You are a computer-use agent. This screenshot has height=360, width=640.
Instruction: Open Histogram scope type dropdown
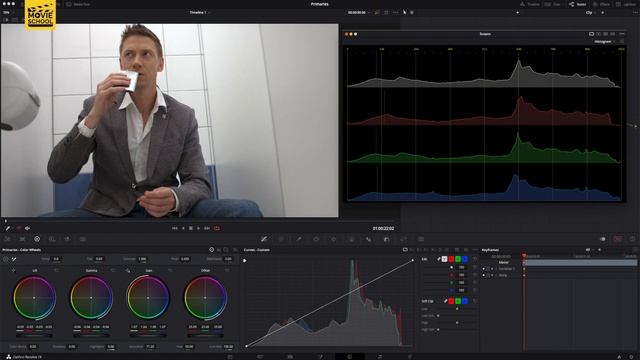tap(604, 42)
